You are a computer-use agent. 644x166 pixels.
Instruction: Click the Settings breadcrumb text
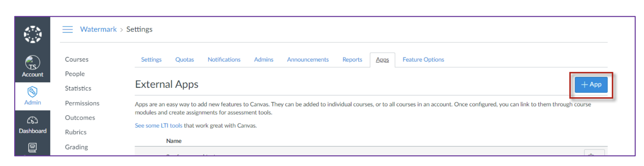(139, 29)
